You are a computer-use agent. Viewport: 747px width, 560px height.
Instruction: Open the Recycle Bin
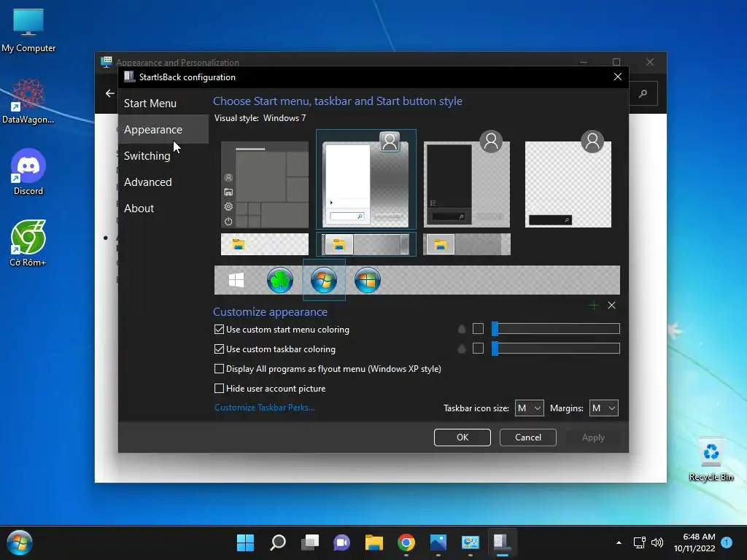click(711, 459)
